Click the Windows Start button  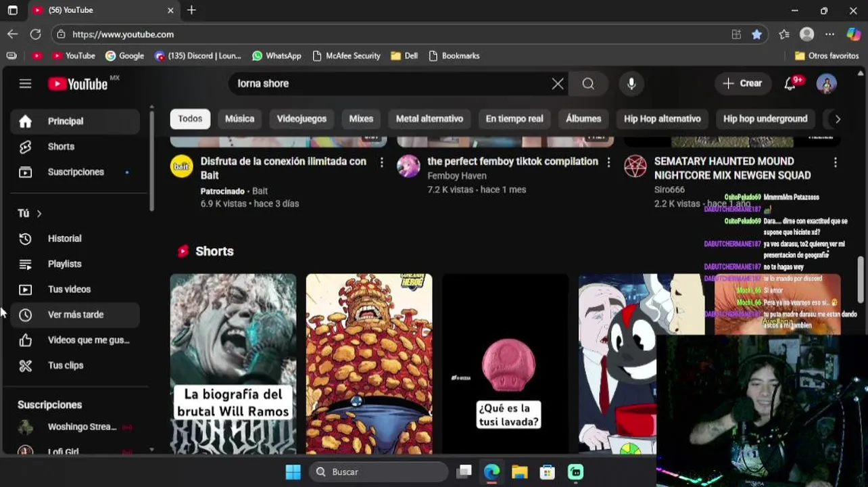pos(293,471)
